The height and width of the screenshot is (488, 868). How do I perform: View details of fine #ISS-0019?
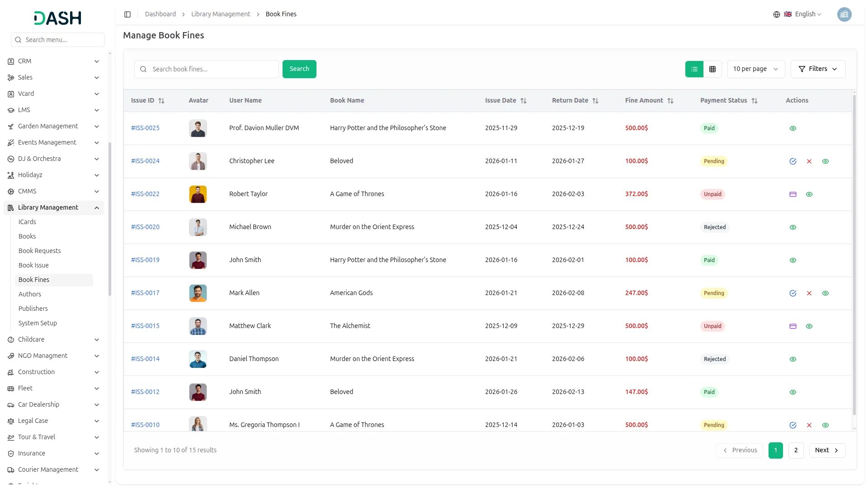pyautogui.click(x=793, y=260)
